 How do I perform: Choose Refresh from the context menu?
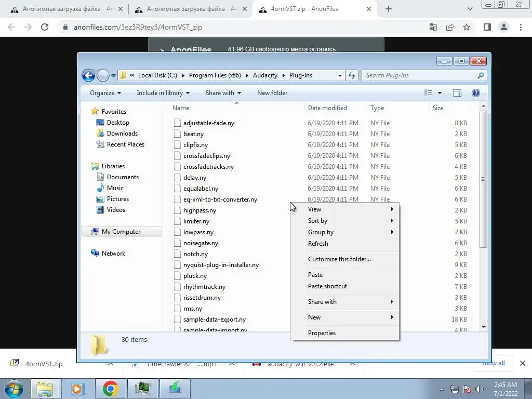click(x=345, y=244)
